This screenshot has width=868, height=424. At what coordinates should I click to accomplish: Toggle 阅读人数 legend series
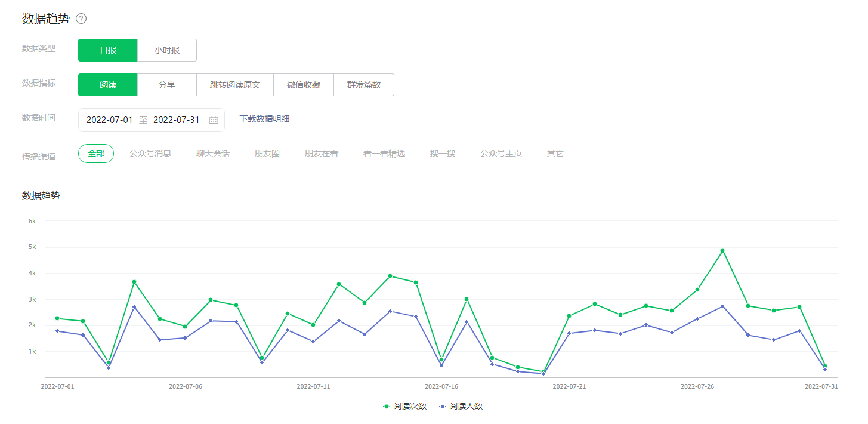point(461,406)
